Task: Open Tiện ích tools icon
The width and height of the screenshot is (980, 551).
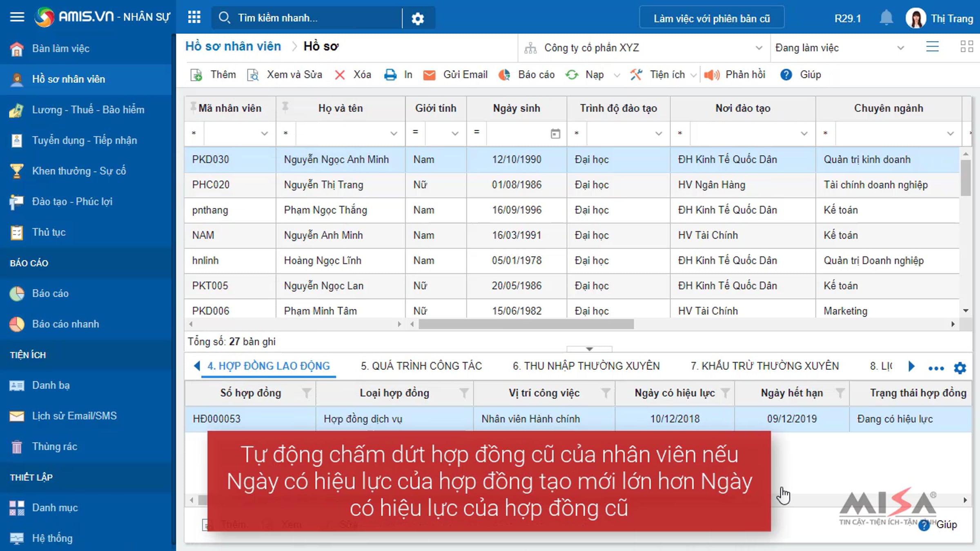Action: click(x=636, y=75)
